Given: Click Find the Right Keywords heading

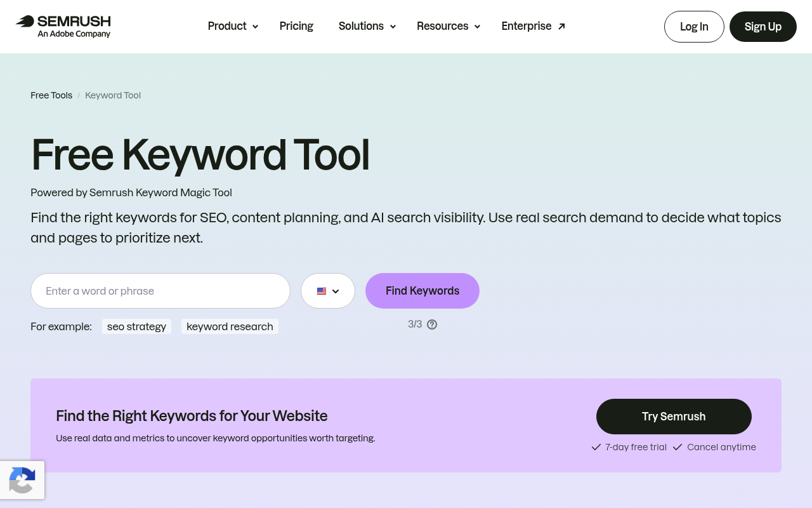Looking at the screenshot, I should [x=192, y=416].
